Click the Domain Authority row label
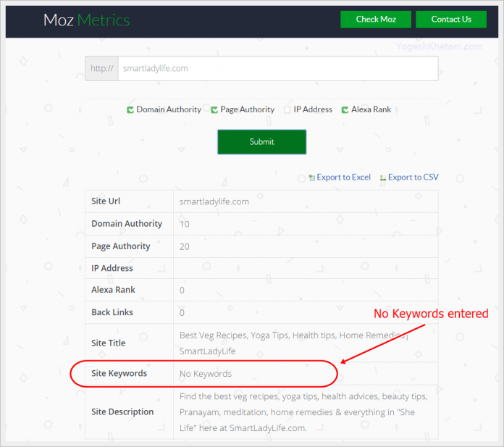Viewport: 504px width, 447px height. [127, 223]
